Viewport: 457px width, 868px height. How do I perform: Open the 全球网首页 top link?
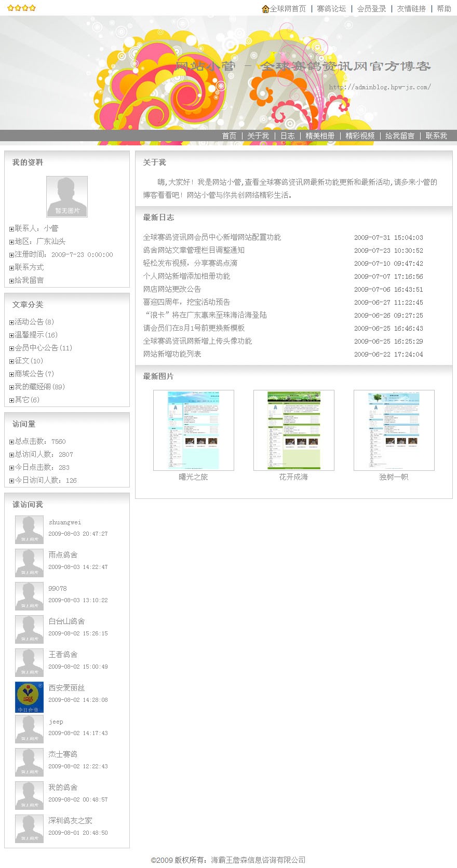coord(288,9)
